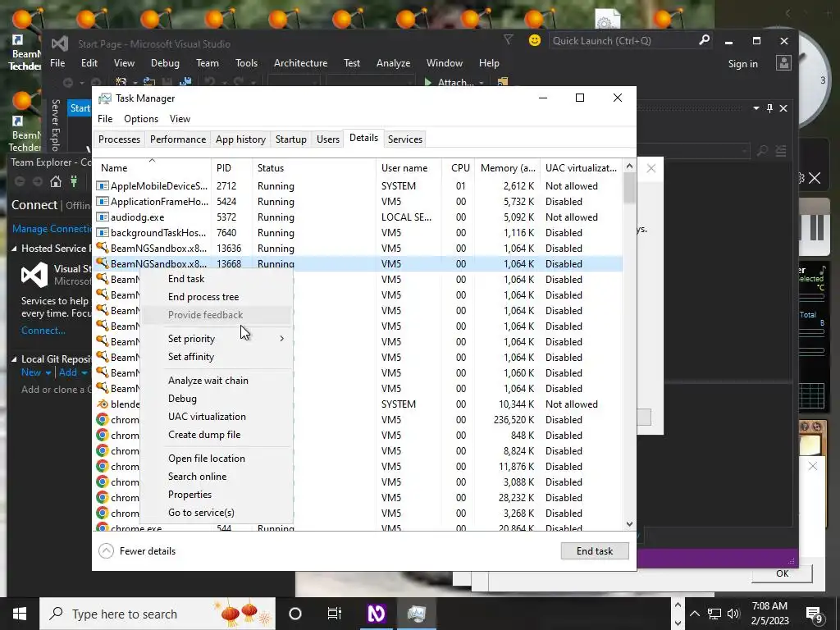Click the account avatar icon in Visual Studio

(783, 63)
